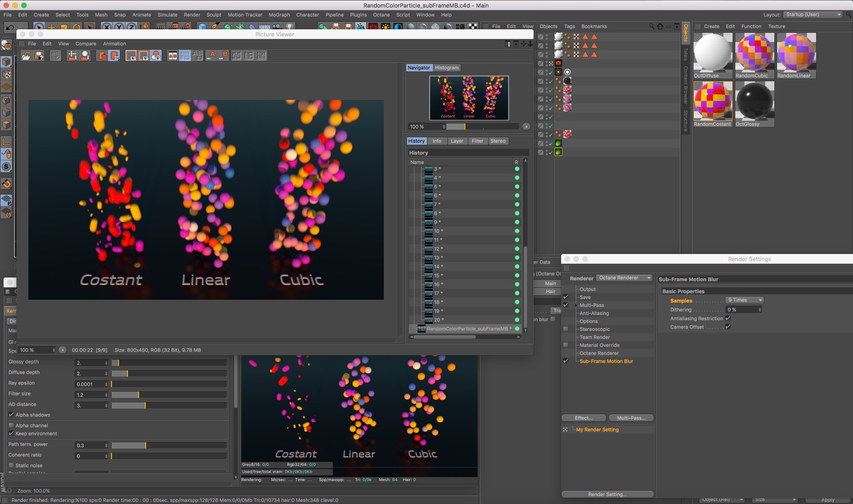The image size is (853, 504).
Task: Click search magnifier in Objects panel
Action: [x=651, y=26]
